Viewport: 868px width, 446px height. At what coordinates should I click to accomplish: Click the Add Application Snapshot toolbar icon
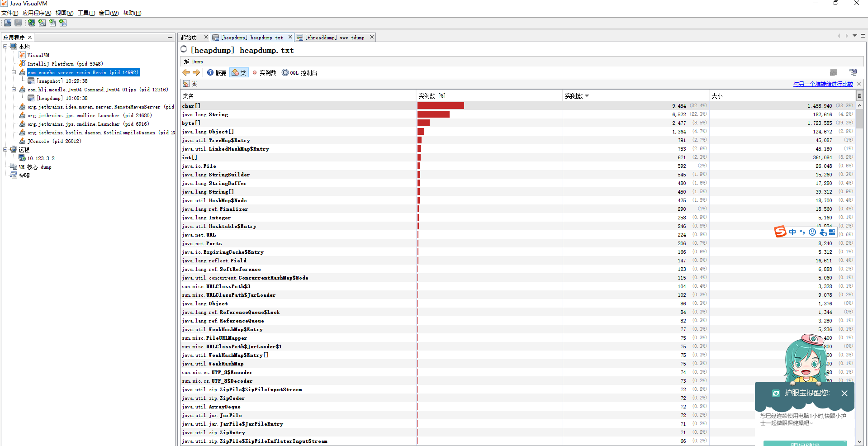[63, 23]
